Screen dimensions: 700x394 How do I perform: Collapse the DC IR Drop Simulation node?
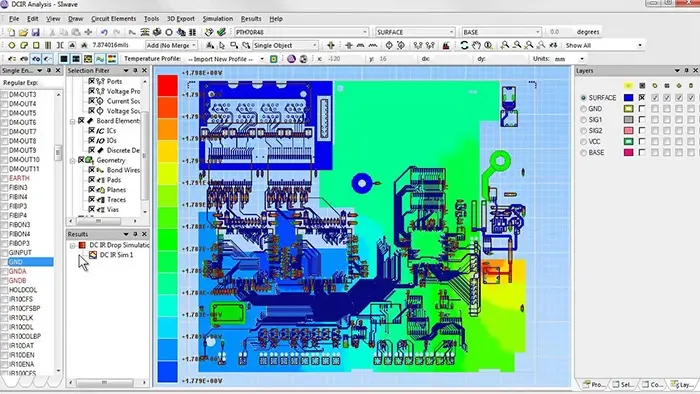(72, 246)
